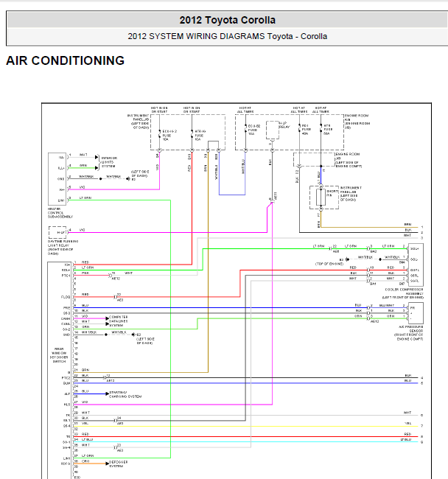Screen dimensions: 448x479
Task: Click the "AIR CONDITIONING" heading
Action: pos(66,60)
